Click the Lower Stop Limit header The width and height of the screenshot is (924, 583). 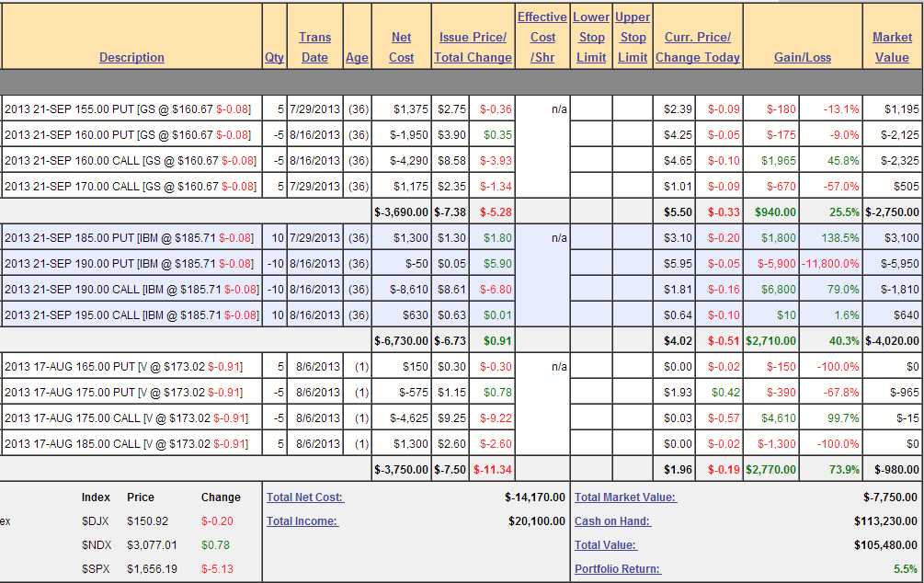(591, 37)
